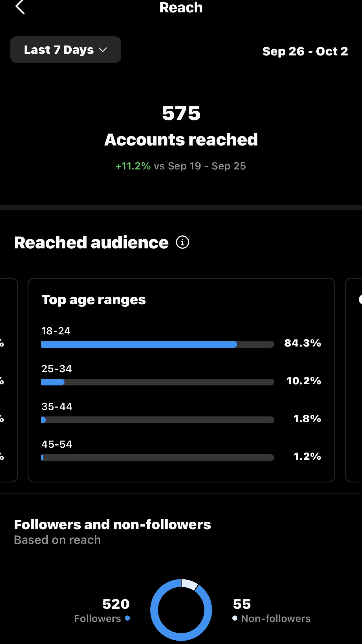The image size is (362, 644).
Task: Click the Followers and non-followers heading
Action: [x=112, y=525]
